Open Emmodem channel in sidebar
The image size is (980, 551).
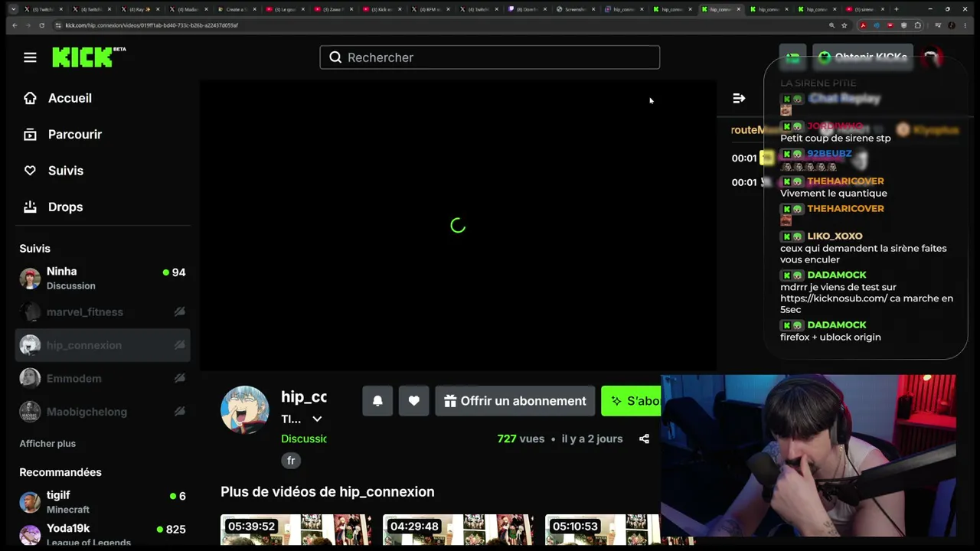point(103,378)
